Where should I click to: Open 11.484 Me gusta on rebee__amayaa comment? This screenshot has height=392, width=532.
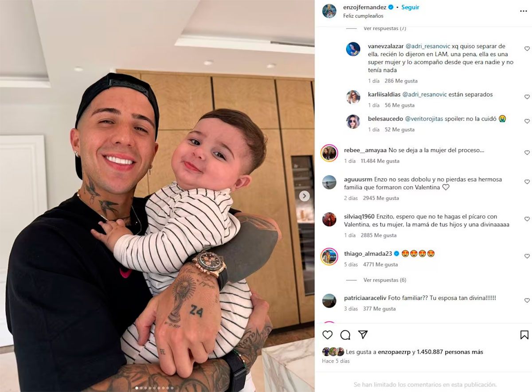[x=380, y=161]
